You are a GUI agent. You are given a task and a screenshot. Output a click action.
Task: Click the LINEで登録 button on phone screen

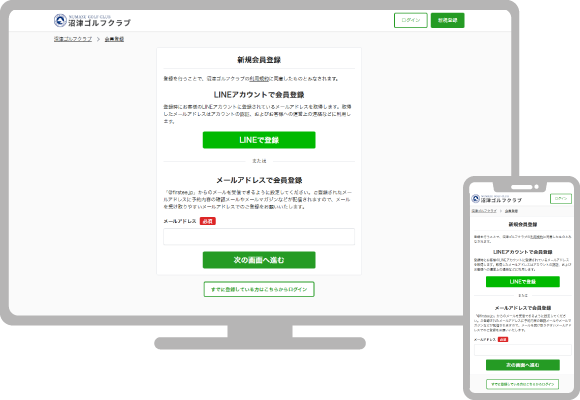(523, 282)
